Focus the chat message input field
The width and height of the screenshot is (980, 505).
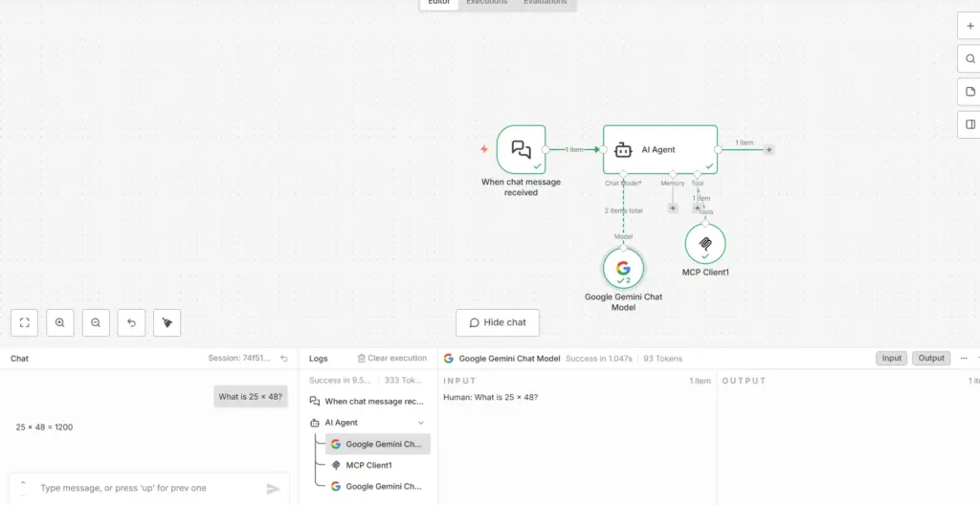point(148,488)
